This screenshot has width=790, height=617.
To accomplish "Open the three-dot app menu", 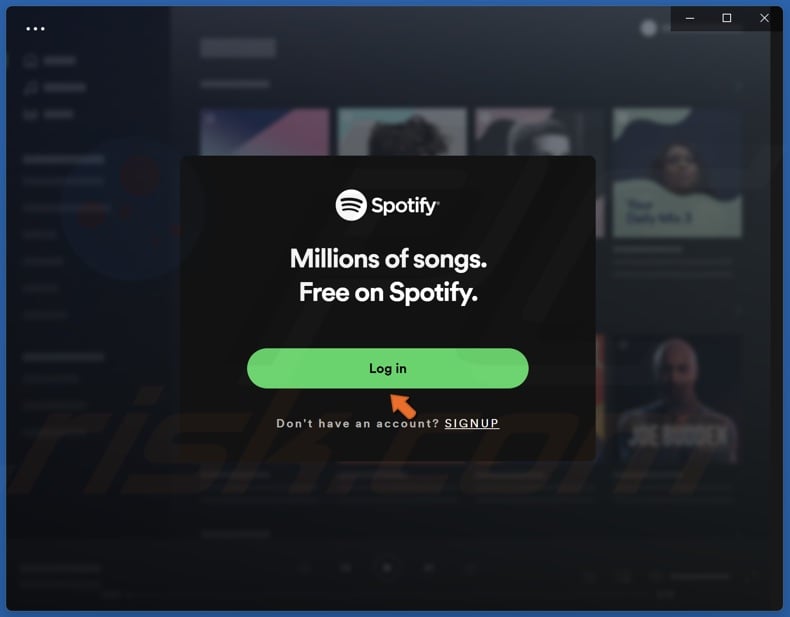I will click(x=35, y=29).
